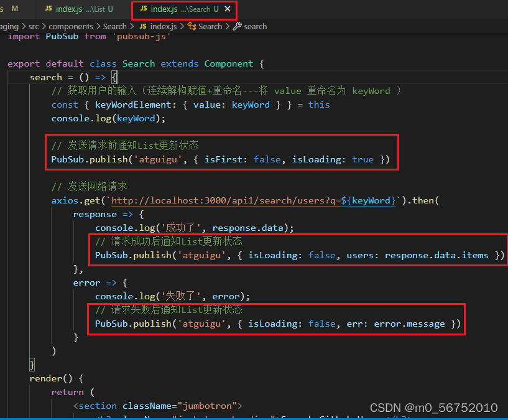Image resolution: width=508 pixels, height=420 pixels.
Task: Open the components breadcrumb segment
Action: pos(71,27)
